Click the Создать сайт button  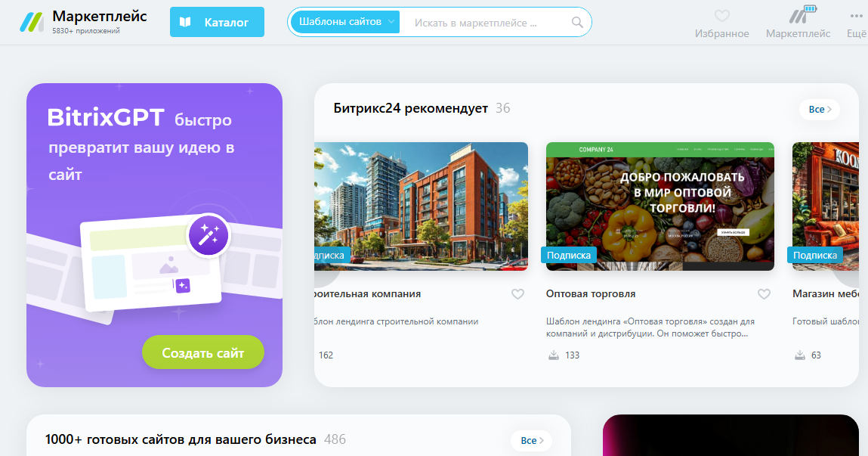tap(203, 352)
